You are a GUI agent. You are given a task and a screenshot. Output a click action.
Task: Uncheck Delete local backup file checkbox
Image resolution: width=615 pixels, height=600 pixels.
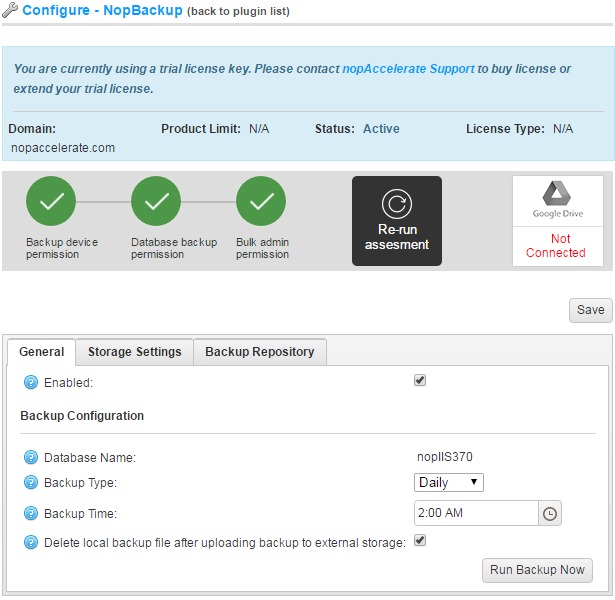[420, 541]
